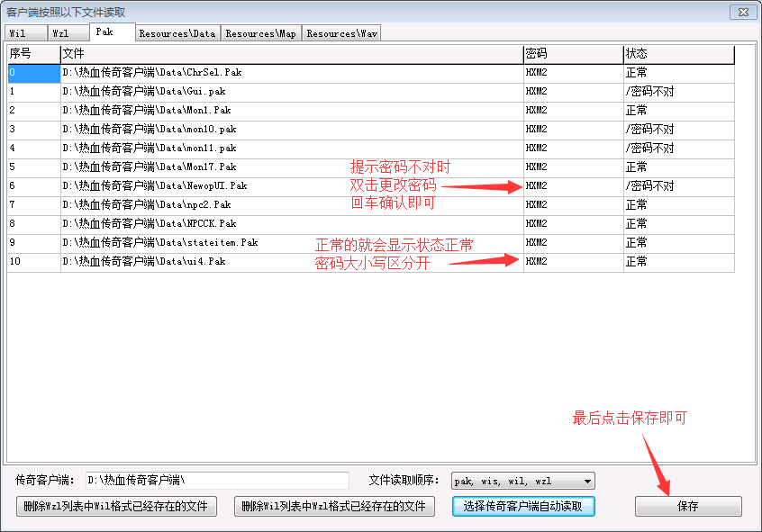Select the password cell for NewopUI.Pak
This screenshot has height=532, width=762.
(x=572, y=185)
